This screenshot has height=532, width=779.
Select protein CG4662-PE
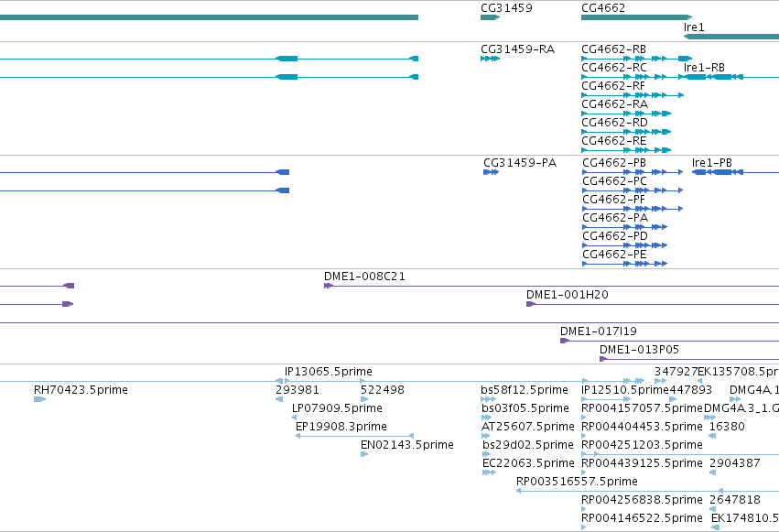point(614,255)
